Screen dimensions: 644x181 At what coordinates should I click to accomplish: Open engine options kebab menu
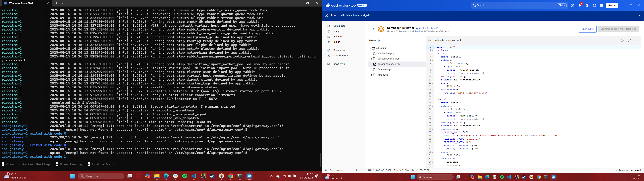pos(361,170)
